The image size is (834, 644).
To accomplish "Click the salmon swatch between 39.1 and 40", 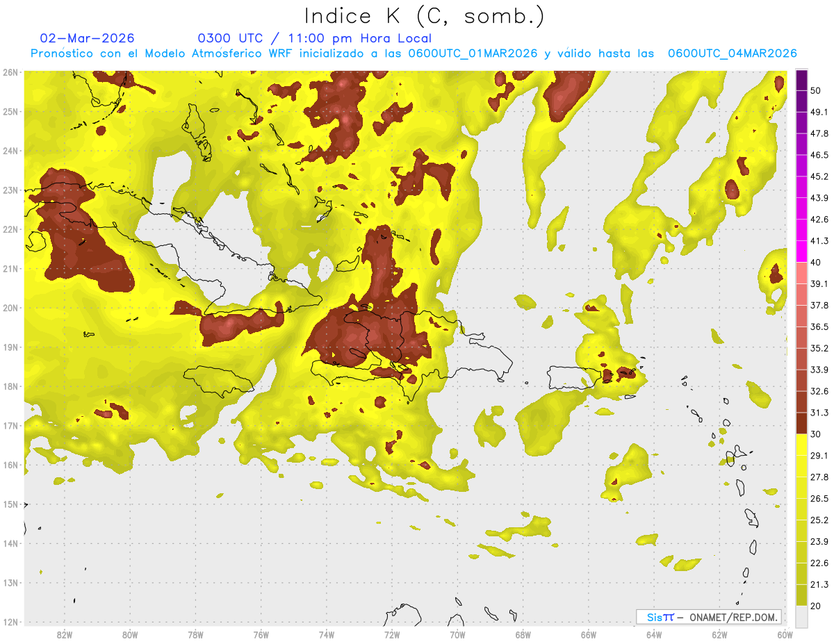I will coord(801,273).
